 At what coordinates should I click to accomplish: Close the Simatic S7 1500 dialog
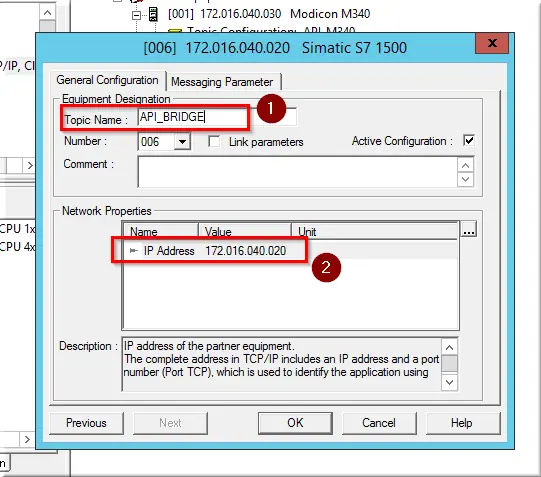click(492, 43)
